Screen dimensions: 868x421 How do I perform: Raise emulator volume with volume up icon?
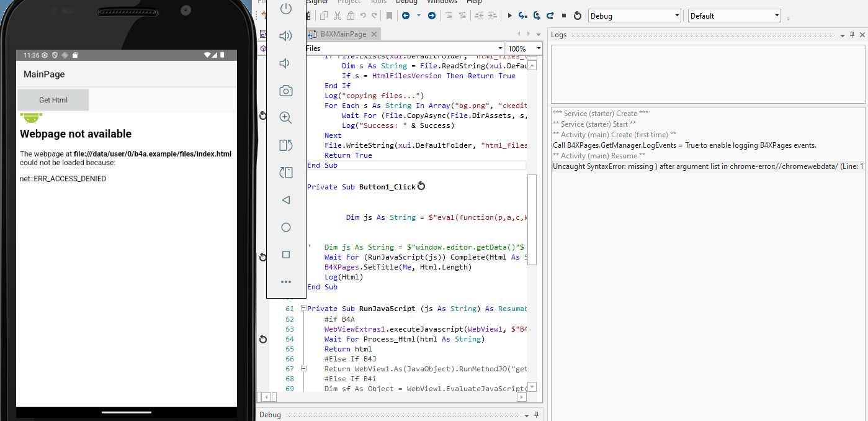[286, 36]
